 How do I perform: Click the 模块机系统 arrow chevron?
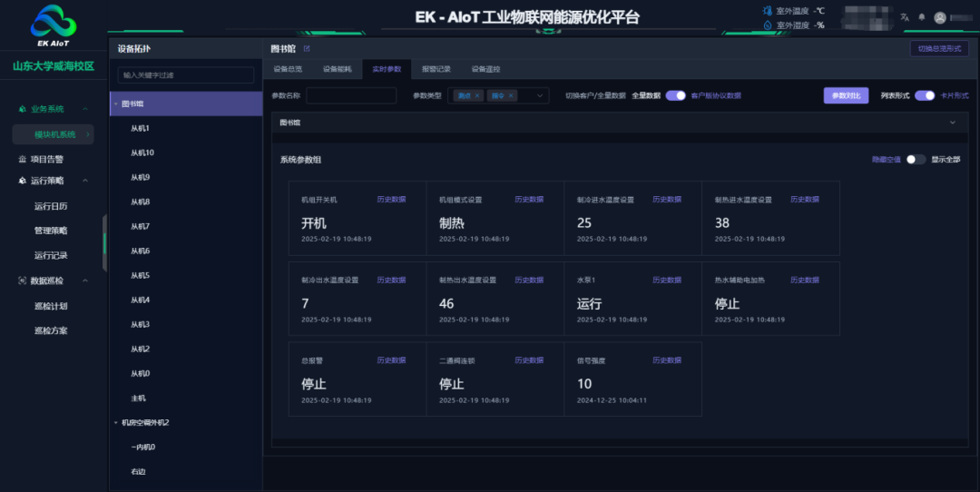click(87, 134)
